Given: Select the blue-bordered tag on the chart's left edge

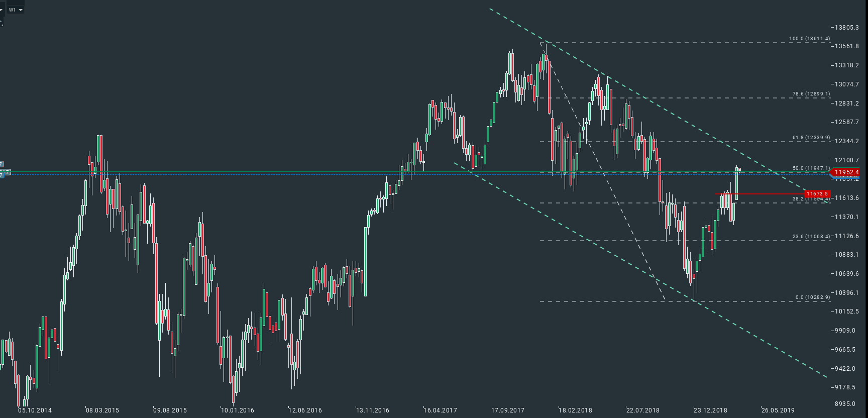Looking at the screenshot, I should click(x=2, y=175).
